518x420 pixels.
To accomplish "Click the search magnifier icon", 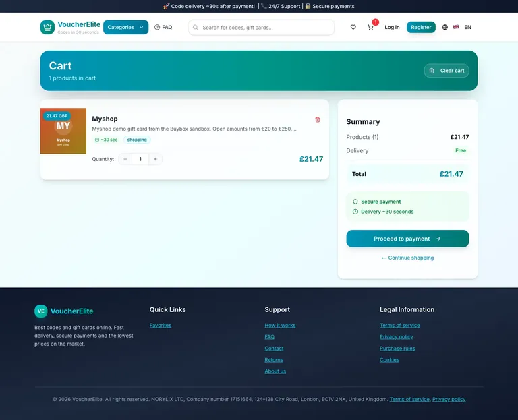I will pyautogui.click(x=195, y=28).
